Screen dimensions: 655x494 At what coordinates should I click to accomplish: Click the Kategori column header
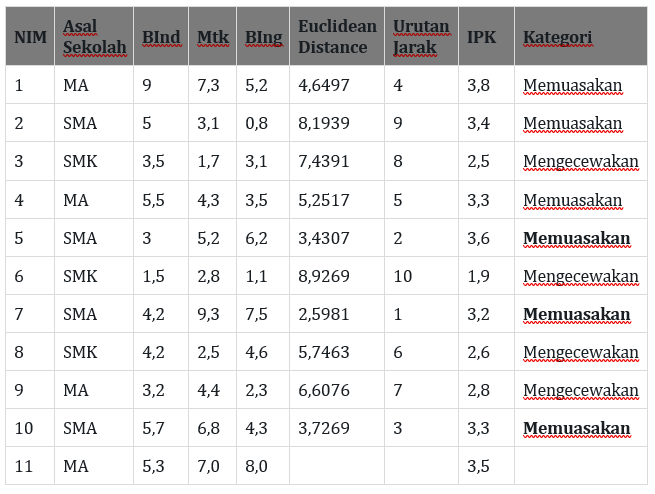pos(557,37)
